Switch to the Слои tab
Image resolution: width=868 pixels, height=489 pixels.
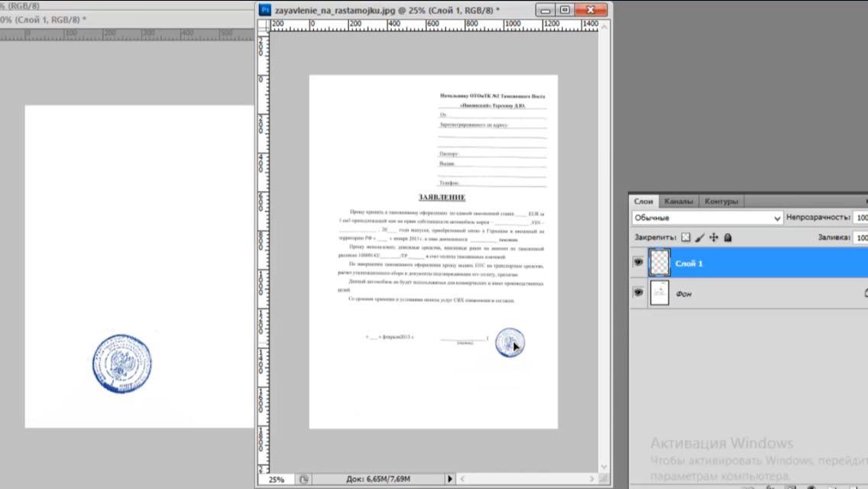(x=643, y=201)
